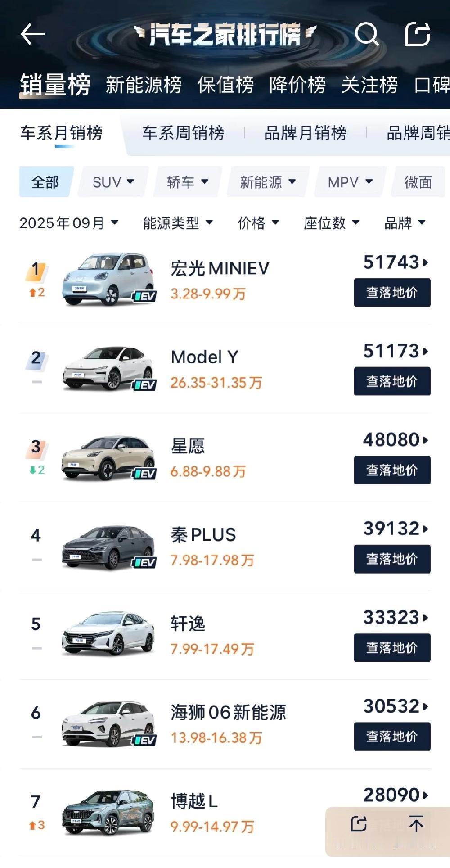Image resolution: width=450 pixels, height=868 pixels.
Task: Switch to the 品牌月销榜 tab
Action: [x=306, y=133]
